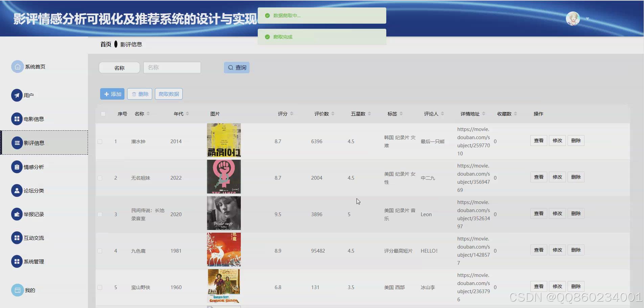Click commenter name Leon

pos(426,214)
